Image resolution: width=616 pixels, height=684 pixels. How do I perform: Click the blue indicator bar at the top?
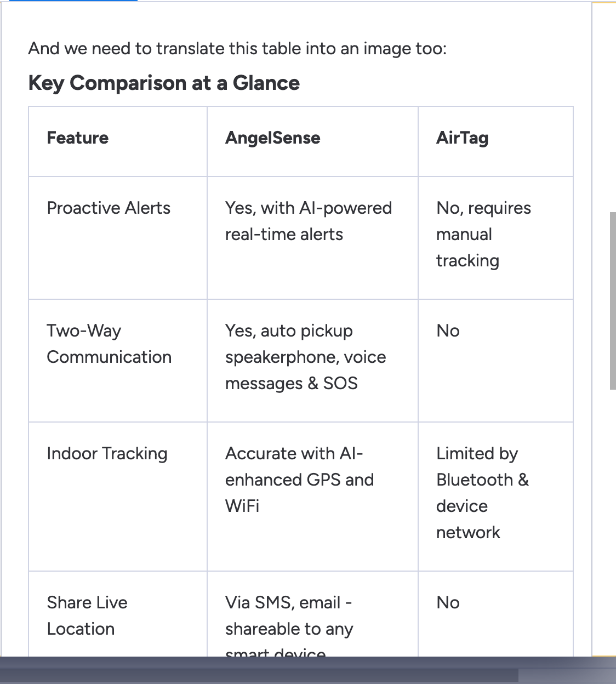(x=73, y=1)
